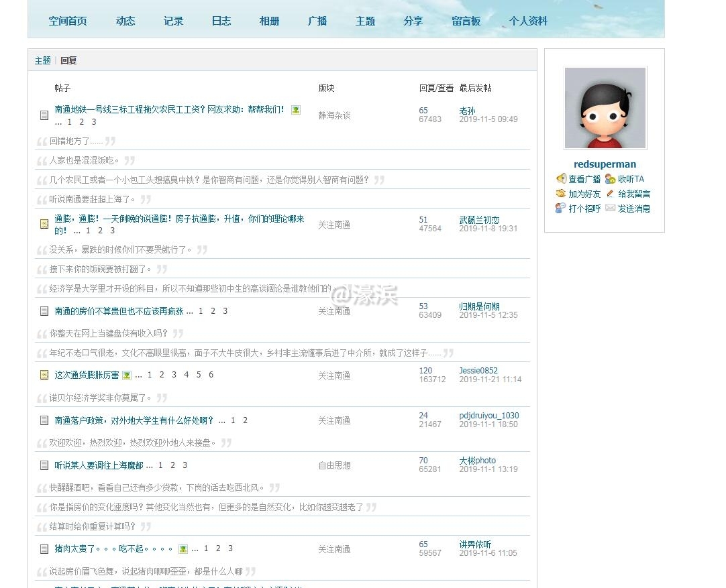Click the 加为好友 icon
Viewport: 726px width, 588px height.
coord(561,194)
